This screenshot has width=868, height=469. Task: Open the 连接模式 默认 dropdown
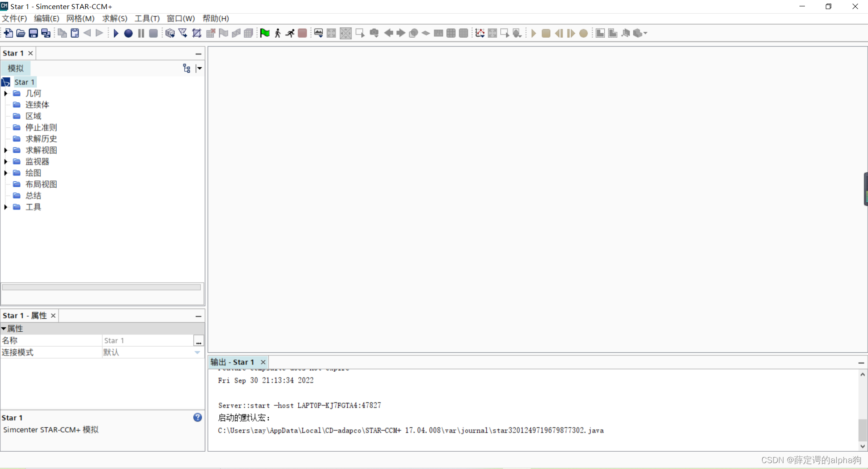click(197, 352)
